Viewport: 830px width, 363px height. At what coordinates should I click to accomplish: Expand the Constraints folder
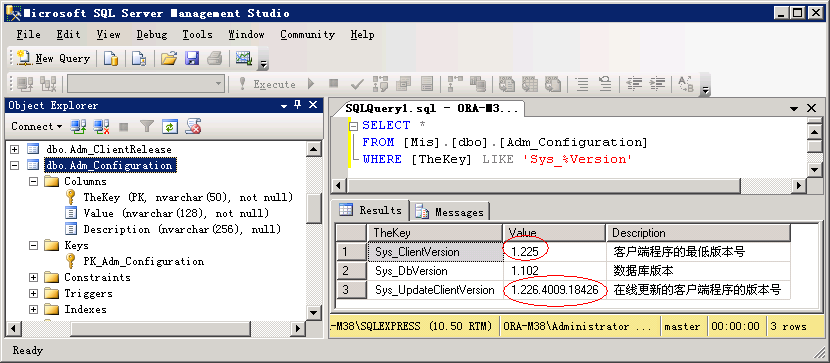[x=33, y=277]
